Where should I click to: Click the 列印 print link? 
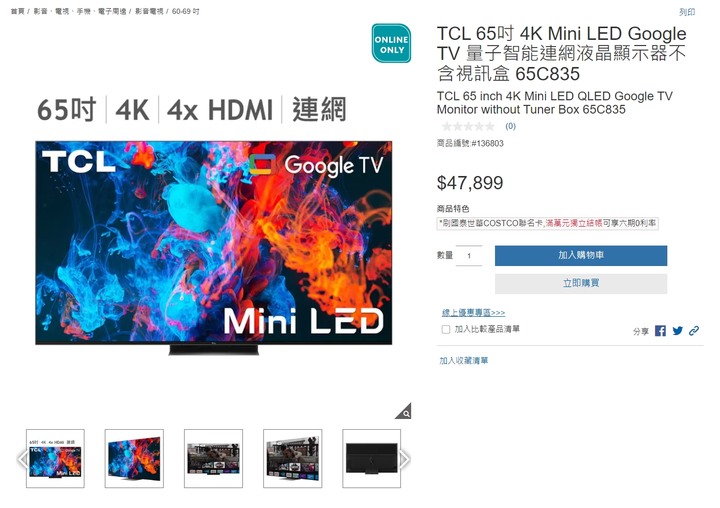point(687,12)
